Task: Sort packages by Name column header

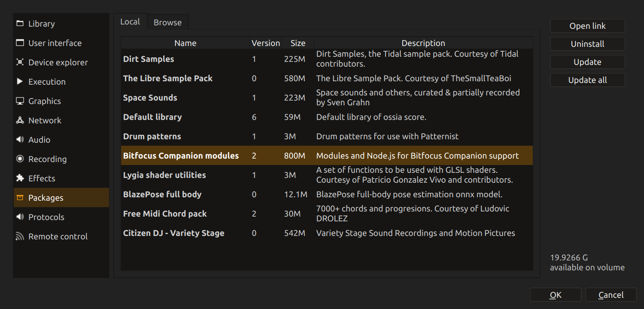Action: (185, 43)
